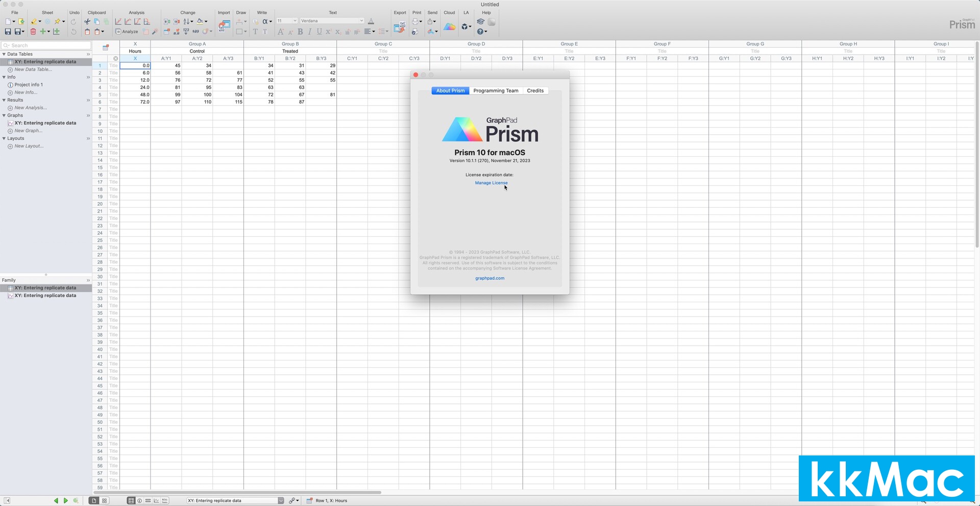The height and width of the screenshot is (506, 980).
Task: Switch to single sheet view in the status bar
Action: click(x=94, y=501)
